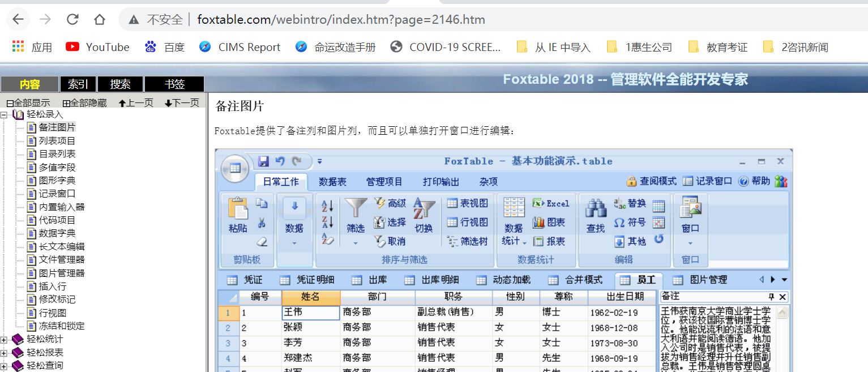
Task: Select the 打印输出 ribbon tab
Action: pos(441,182)
